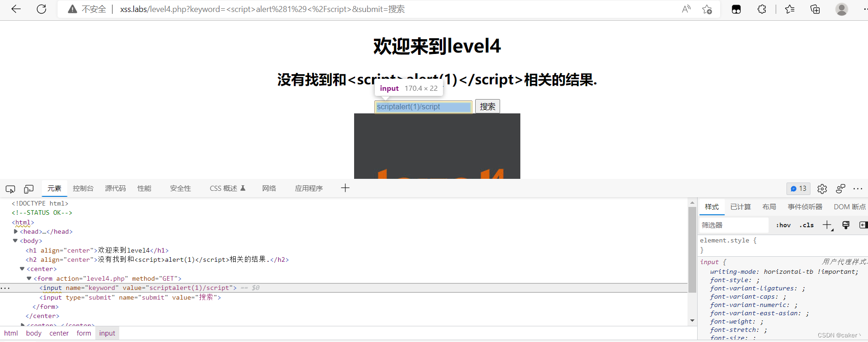Go back with the browser back arrow
The height and width of the screenshot is (342, 868).
click(16, 9)
